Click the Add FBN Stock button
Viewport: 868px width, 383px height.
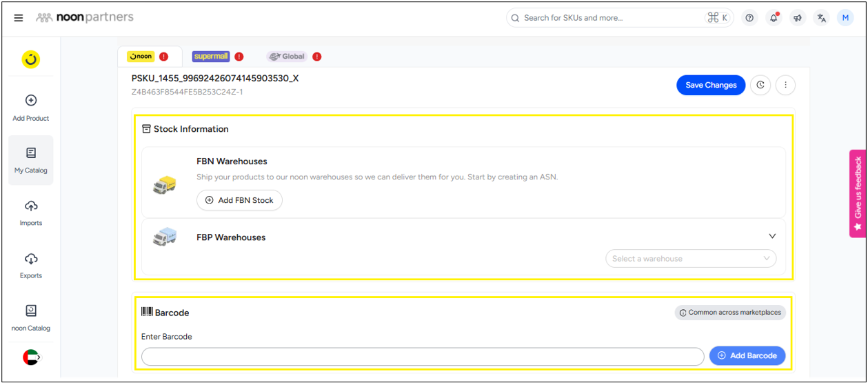tap(239, 200)
